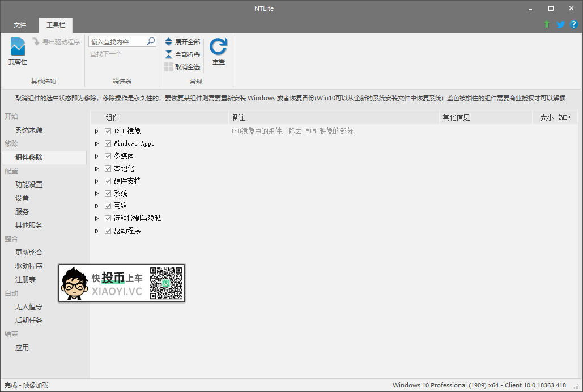Click the 输入查找内容 search field

pyautogui.click(x=117, y=42)
